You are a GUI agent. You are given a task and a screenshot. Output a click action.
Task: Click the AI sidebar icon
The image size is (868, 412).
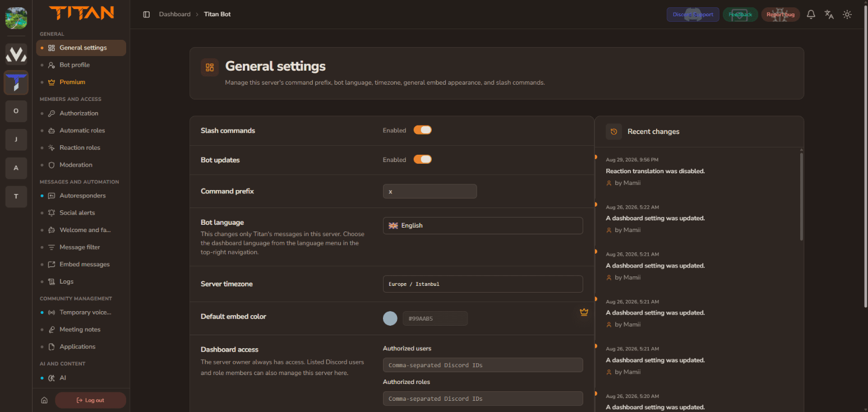[x=52, y=378]
